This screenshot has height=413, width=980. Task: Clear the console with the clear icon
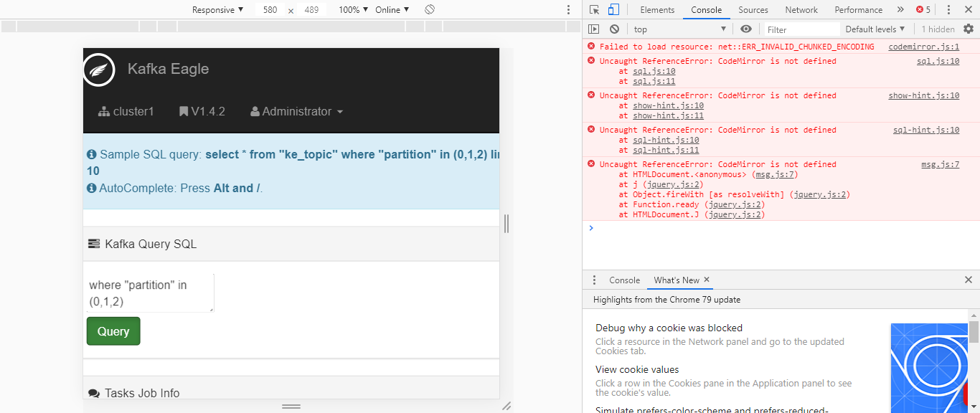[x=614, y=29]
